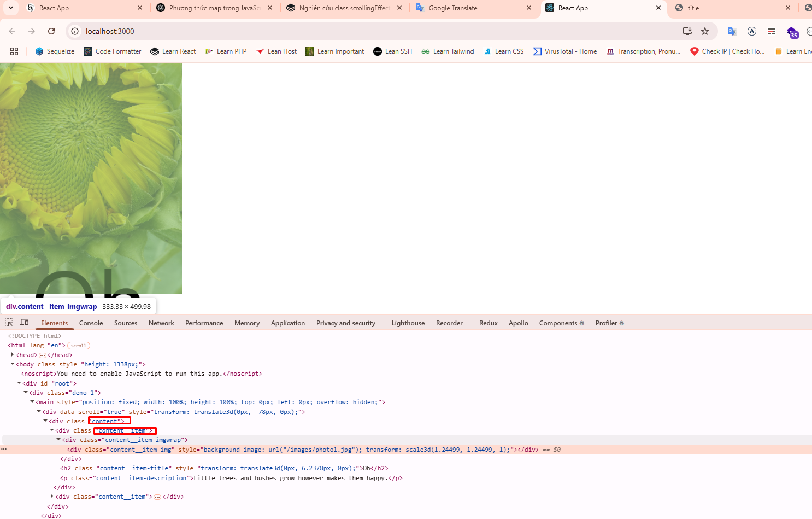Viewport: 812px width, 519px height.
Task: Toggle the scroll badge on html element
Action: tap(79, 346)
